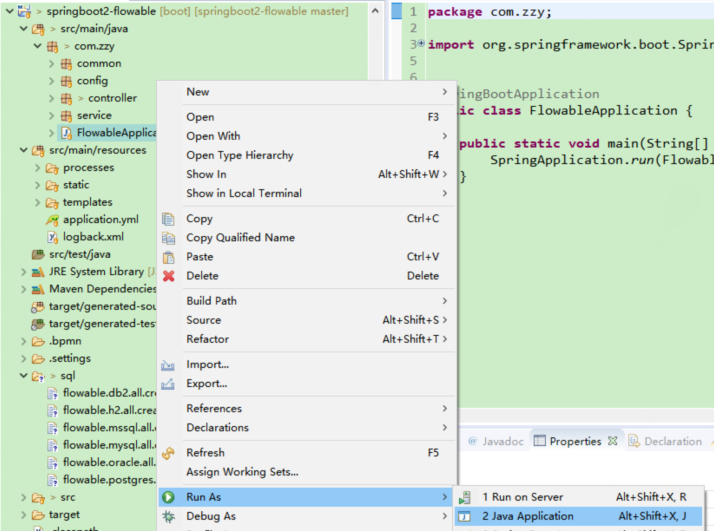Click line 1 package com.zzy code
The image size is (714, 531).
point(490,12)
